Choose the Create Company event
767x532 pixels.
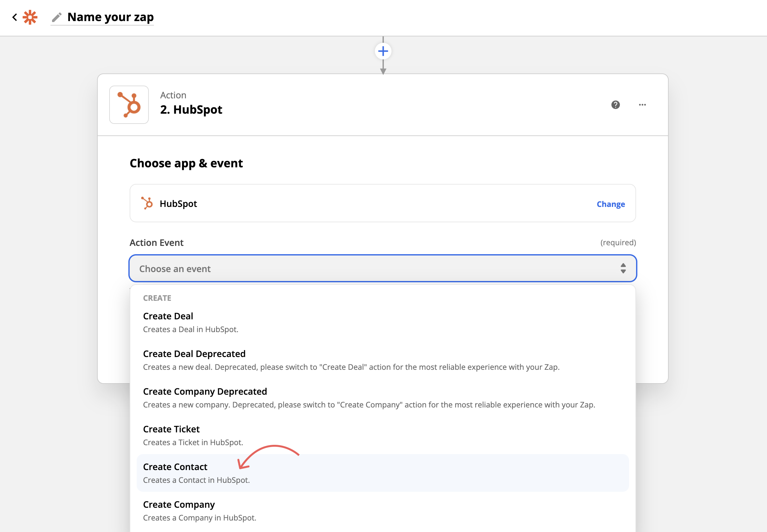point(383,510)
